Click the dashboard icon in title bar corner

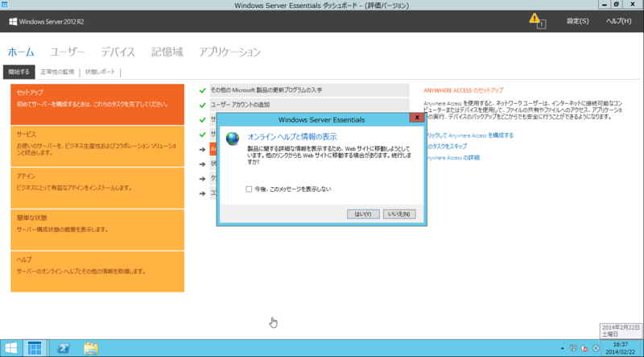tap(5, 5)
